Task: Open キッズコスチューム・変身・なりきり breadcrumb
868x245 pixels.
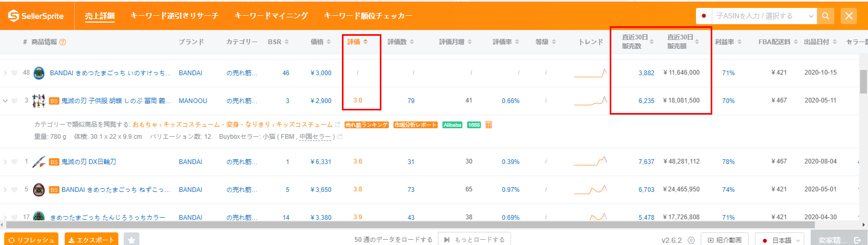Action: [217, 125]
